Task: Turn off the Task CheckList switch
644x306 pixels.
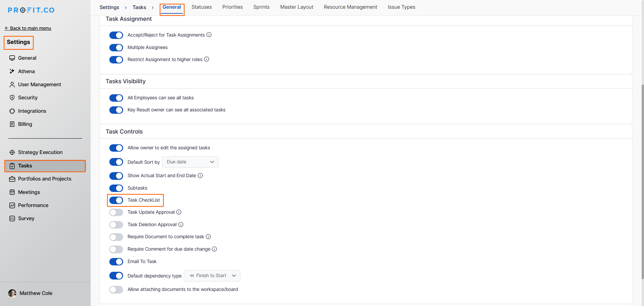Action: tap(116, 200)
